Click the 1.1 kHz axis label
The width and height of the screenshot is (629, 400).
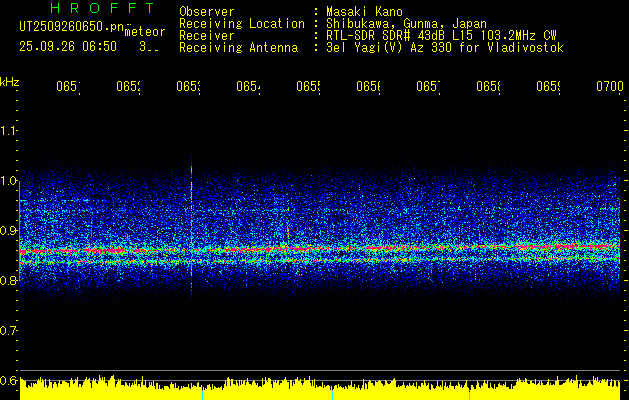click(8, 131)
